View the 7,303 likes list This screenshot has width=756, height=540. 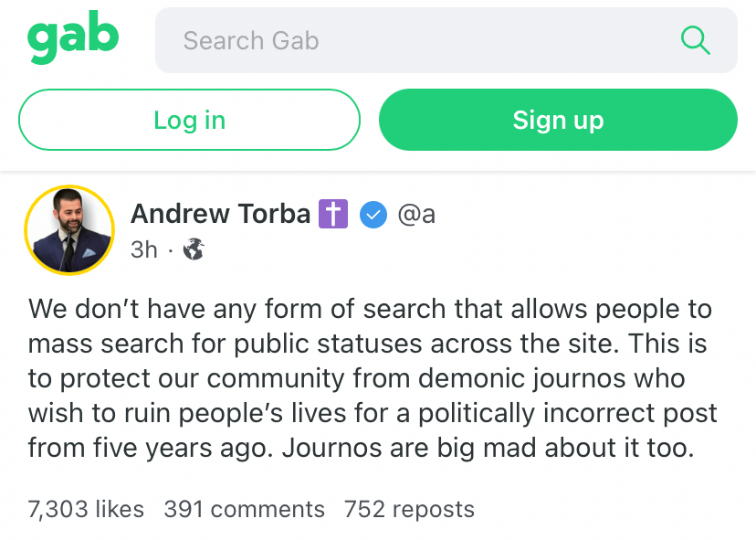(x=87, y=510)
